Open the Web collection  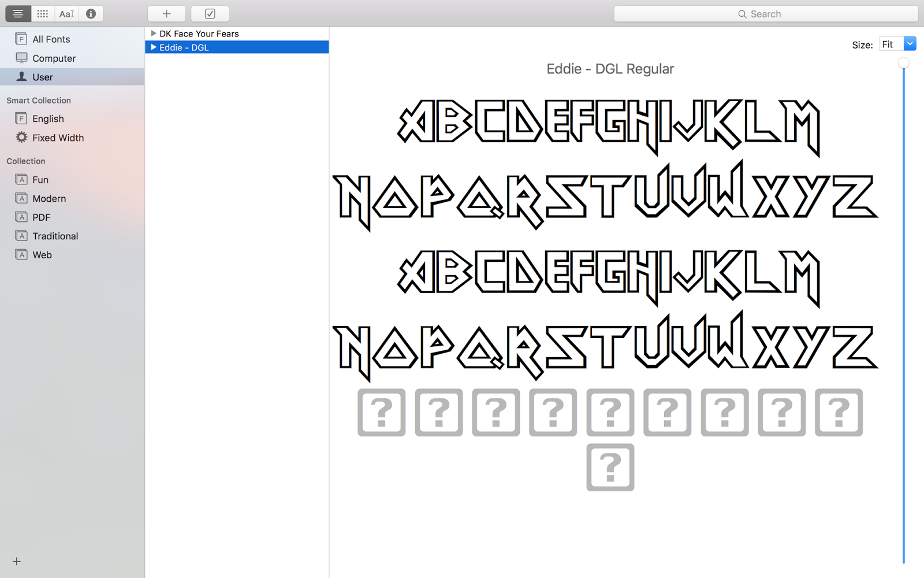click(72, 255)
